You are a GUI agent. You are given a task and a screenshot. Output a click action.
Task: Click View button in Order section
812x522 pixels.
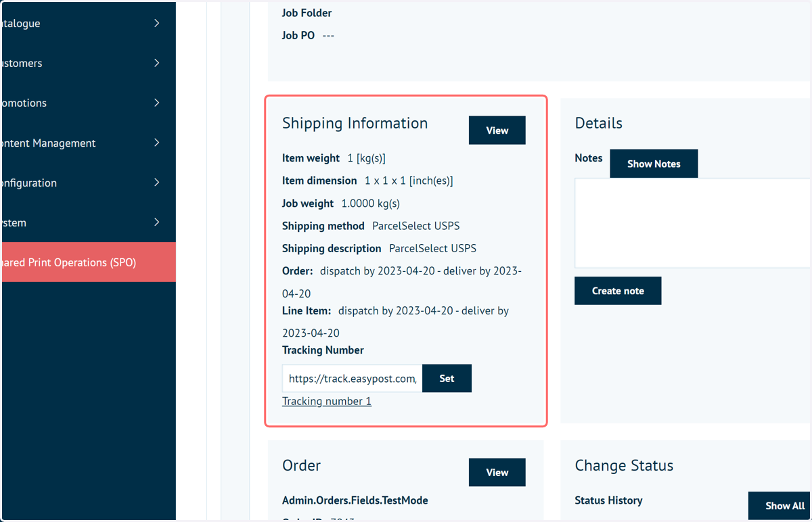pyautogui.click(x=497, y=473)
